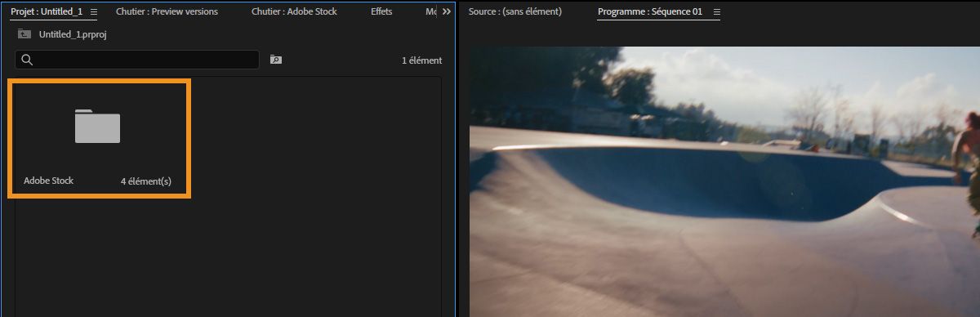Click the magnifier icon in search box
This screenshot has width=980, height=317.
[27, 60]
